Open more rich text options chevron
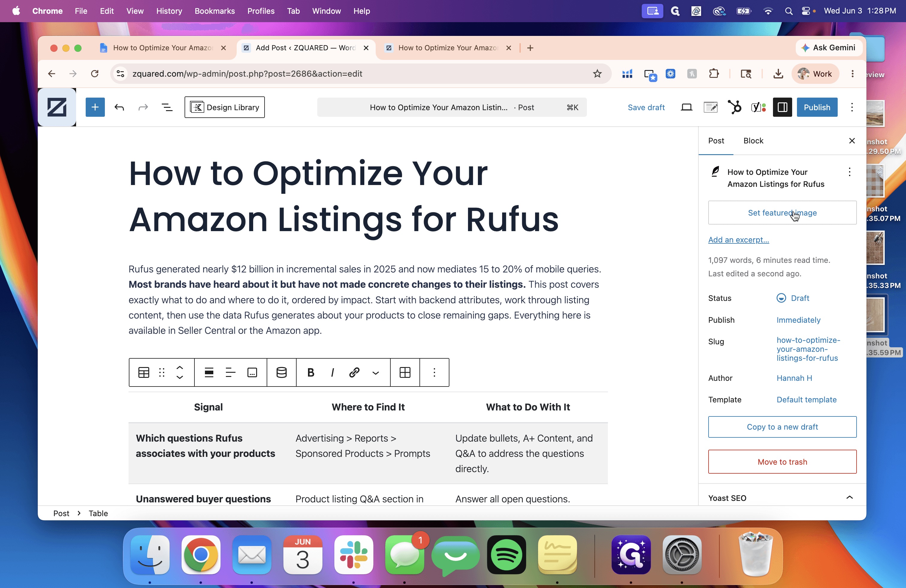 coord(376,373)
